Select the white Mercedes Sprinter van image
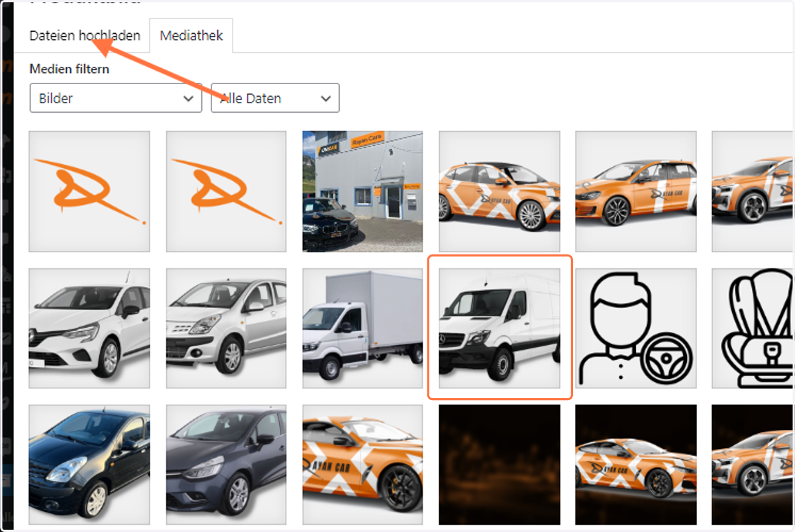Screen dimensions: 795x532 tap(500, 327)
